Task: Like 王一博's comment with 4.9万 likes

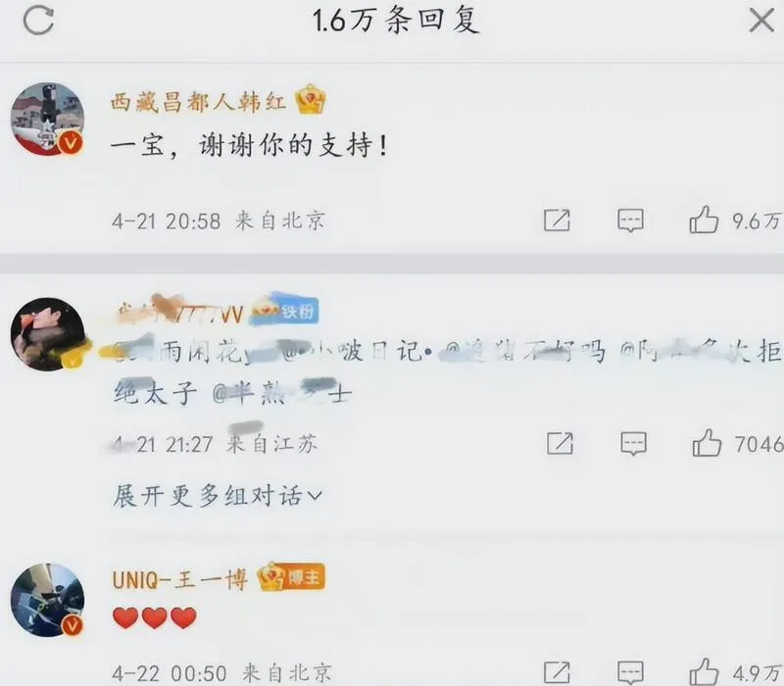Action: pyautogui.click(x=704, y=671)
